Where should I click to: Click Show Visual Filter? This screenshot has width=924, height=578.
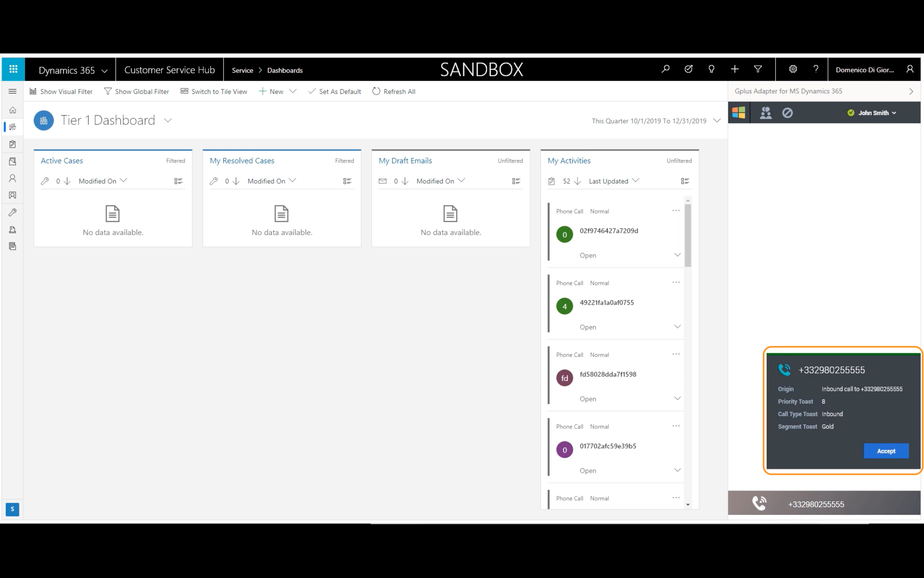(61, 92)
